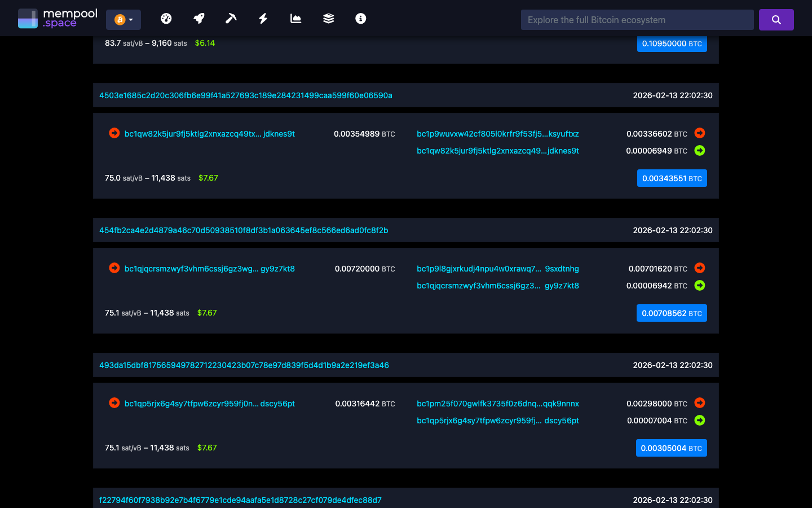The image size is (812, 508).
Task: Open the layers icon in the top bar
Action: 328,19
